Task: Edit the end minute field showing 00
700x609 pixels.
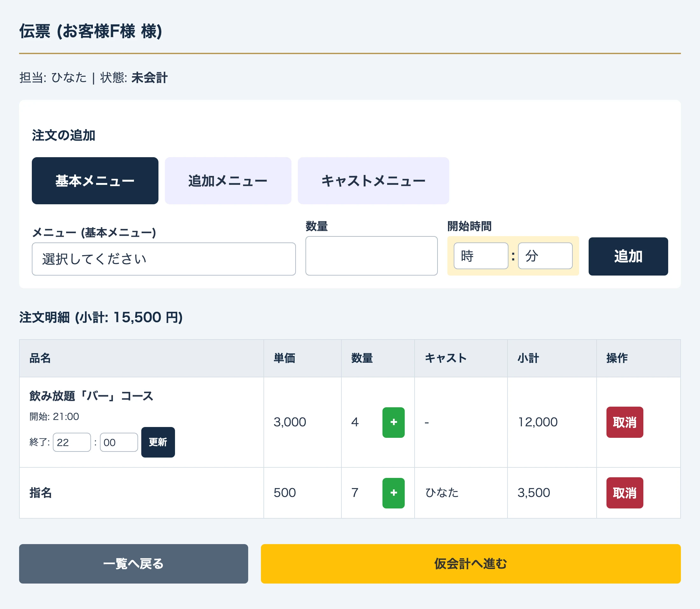Action: pyautogui.click(x=119, y=442)
